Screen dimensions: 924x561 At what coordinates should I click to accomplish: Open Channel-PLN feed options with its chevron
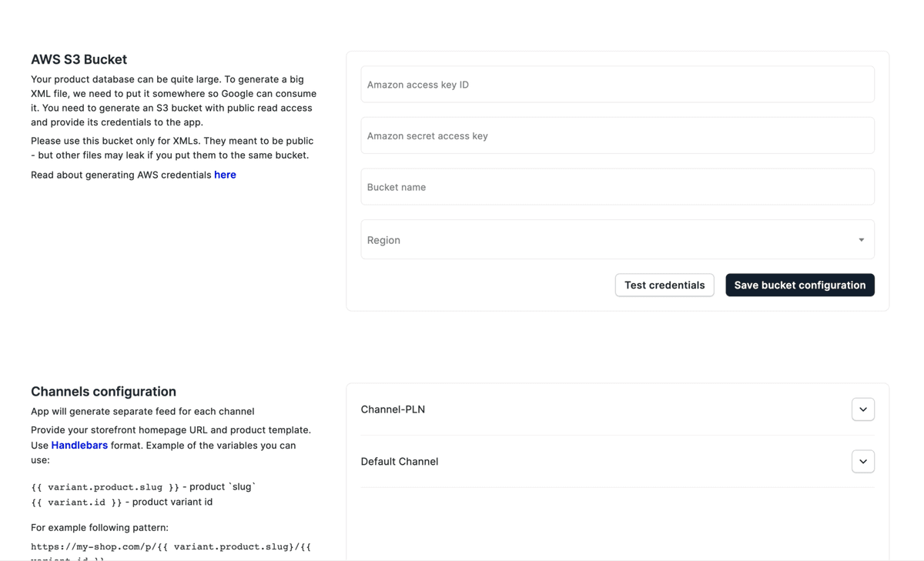coord(863,409)
